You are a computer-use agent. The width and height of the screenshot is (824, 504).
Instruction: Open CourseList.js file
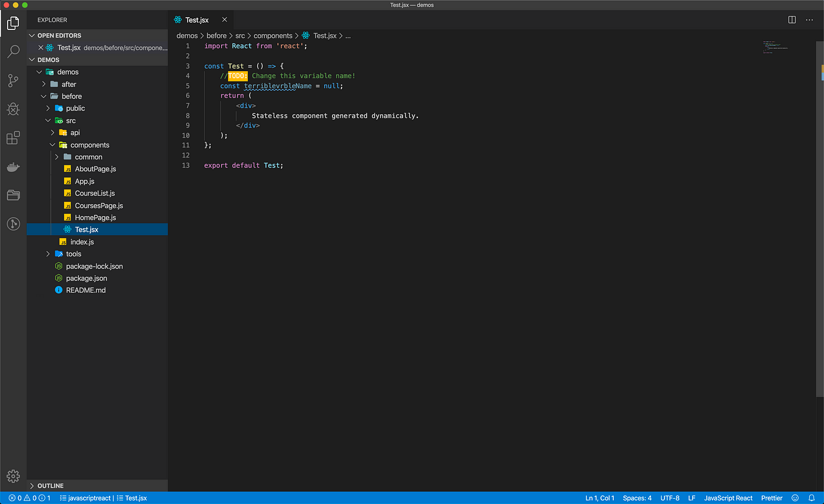[97, 193]
